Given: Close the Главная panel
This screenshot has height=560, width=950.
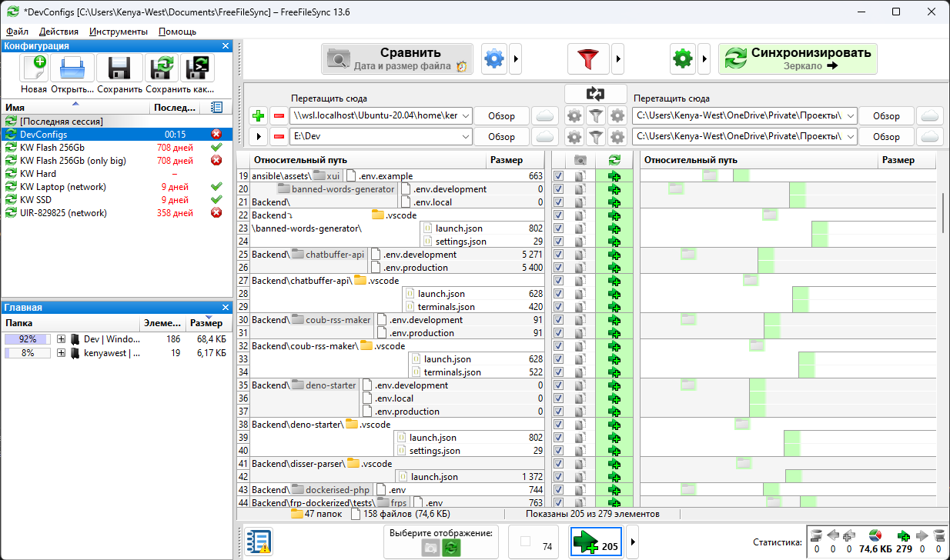Looking at the screenshot, I should click(226, 308).
